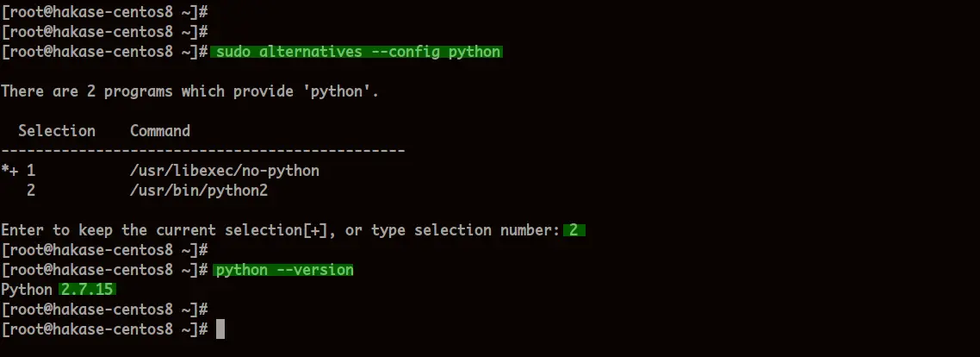Image resolution: width=980 pixels, height=357 pixels.
Task: Click the 'Command' column header
Action: tap(160, 131)
